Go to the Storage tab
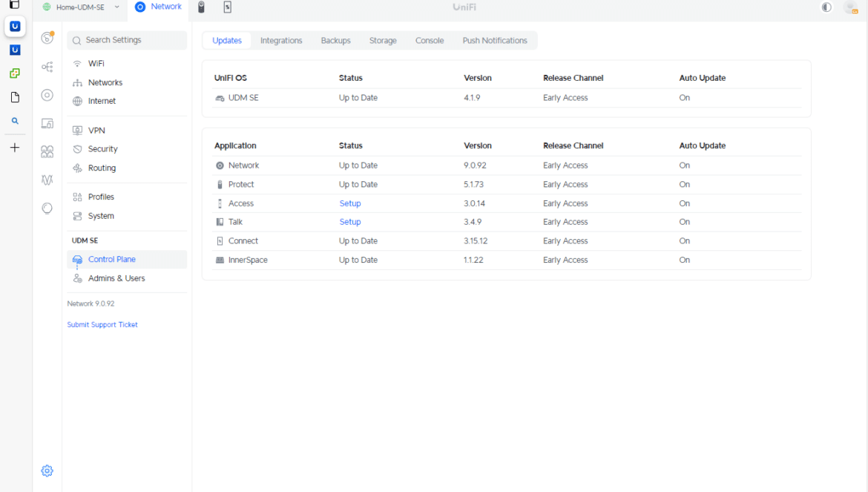 coord(383,40)
